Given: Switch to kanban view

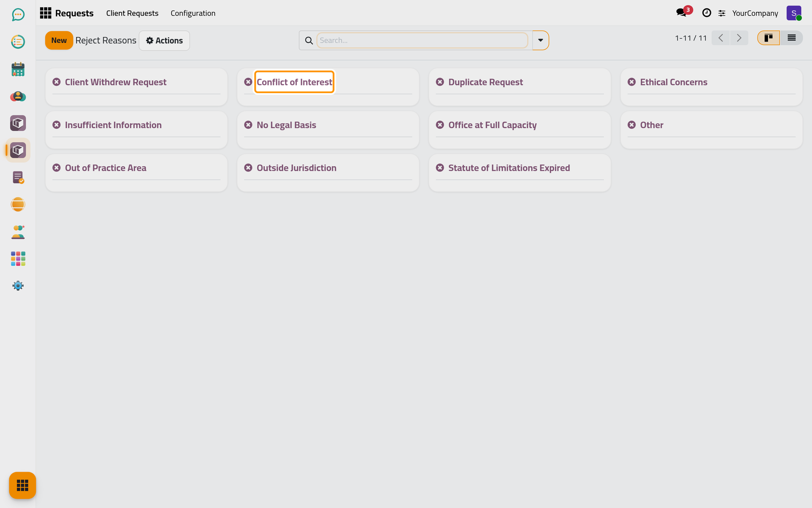Looking at the screenshot, I should [768, 38].
